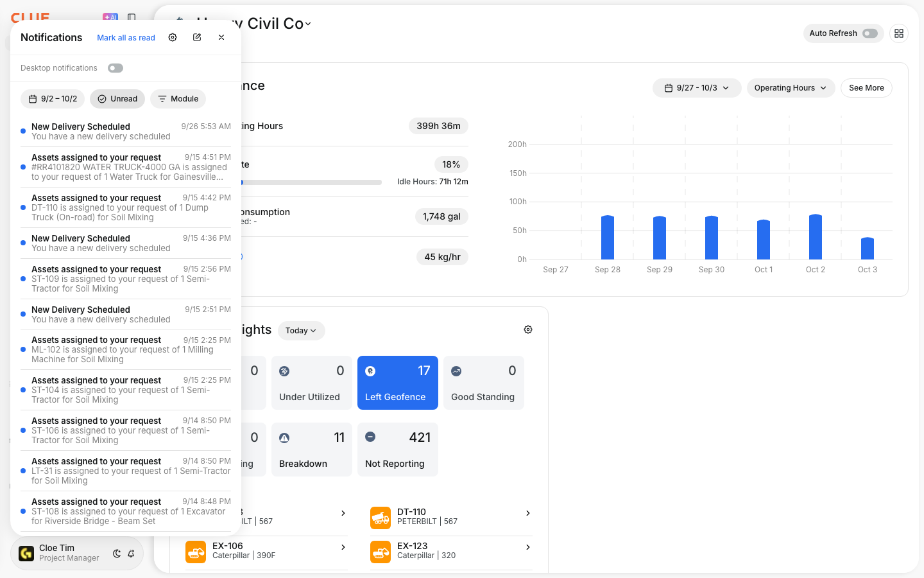This screenshot has width=924, height=578.
Task: Select the Left Geofence tile
Action: 398,383
